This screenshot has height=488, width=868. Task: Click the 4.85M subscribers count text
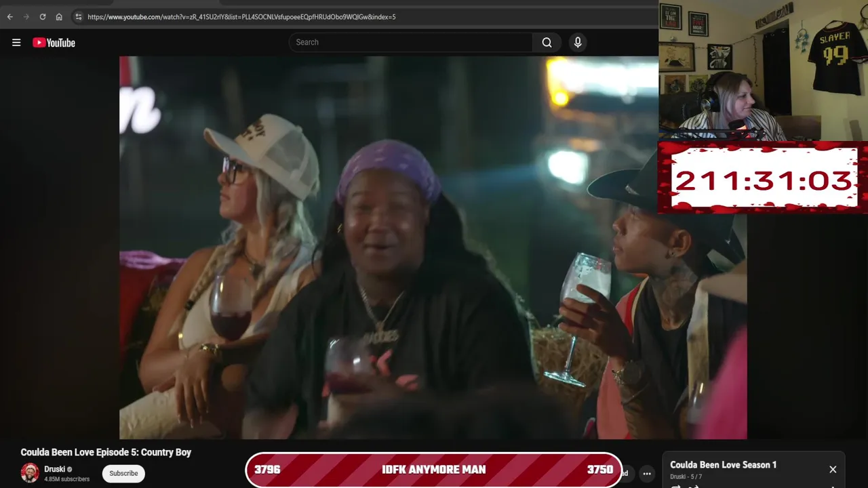66,479
